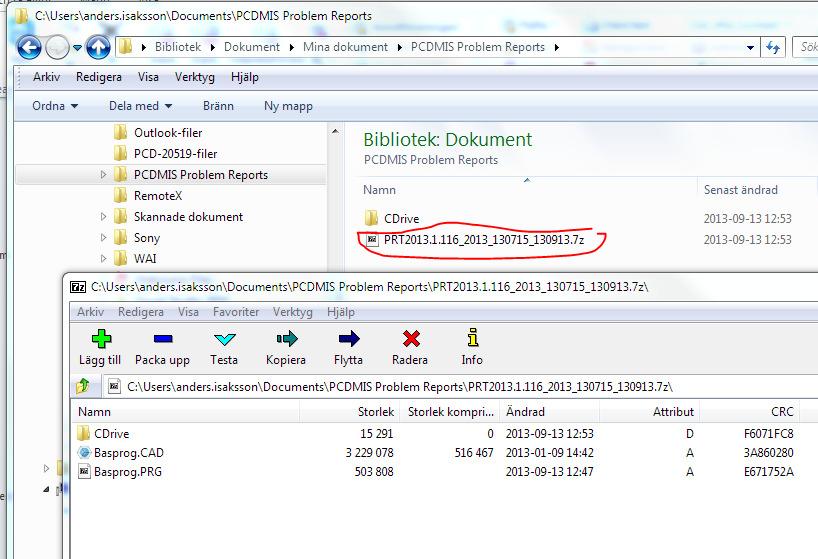Open Verktyg menu in 7-Zip window
This screenshot has height=559, width=818.
click(x=293, y=312)
